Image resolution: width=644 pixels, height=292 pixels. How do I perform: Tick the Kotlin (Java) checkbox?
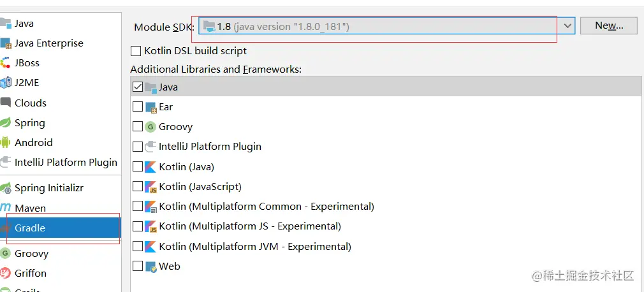[x=138, y=167]
